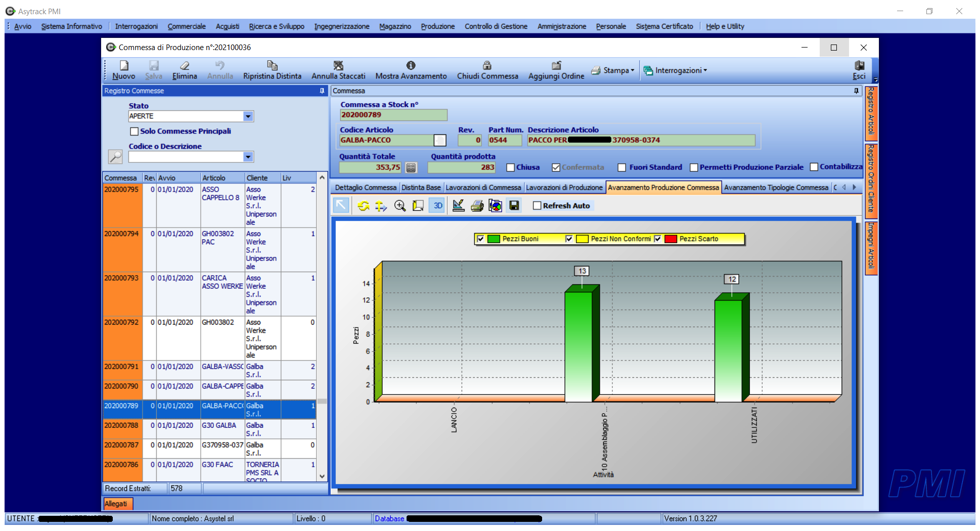Switch to Dettaglio Commessa tab
Image resolution: width=980 pixels, height=531 pixels.
point(366,188)
